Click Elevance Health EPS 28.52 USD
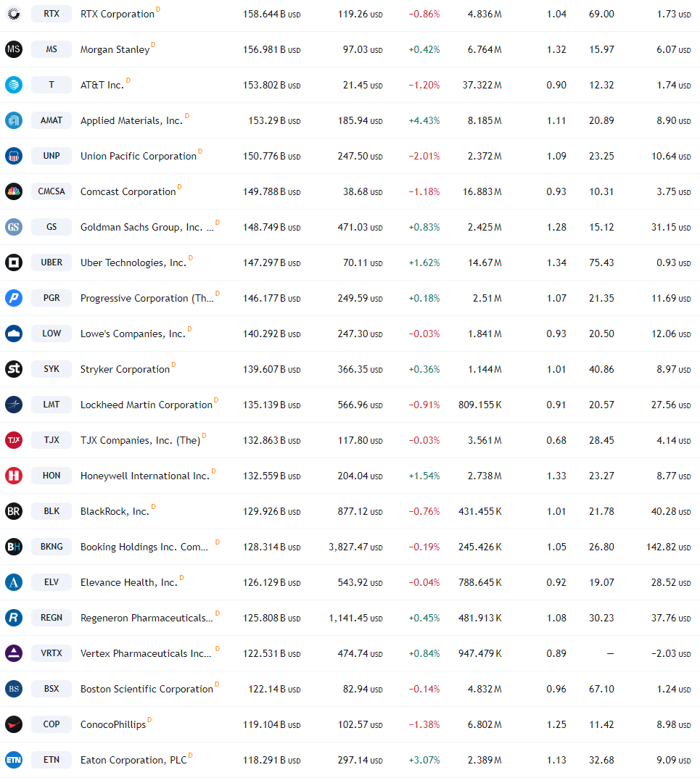The image size is (700, 778). coord(671,582)
